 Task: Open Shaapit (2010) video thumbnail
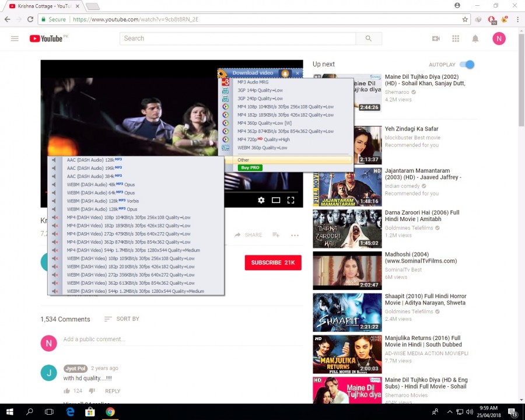click(x=347, y=313)
